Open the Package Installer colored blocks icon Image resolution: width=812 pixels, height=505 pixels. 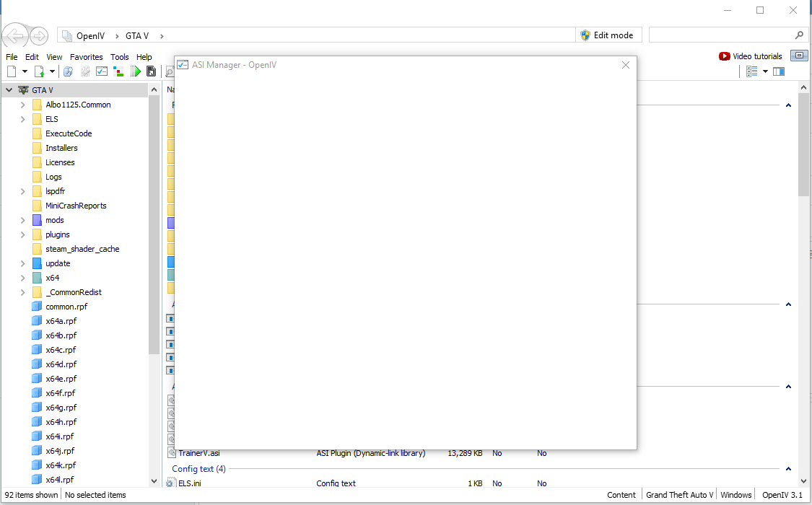click(x=118, y=71)
